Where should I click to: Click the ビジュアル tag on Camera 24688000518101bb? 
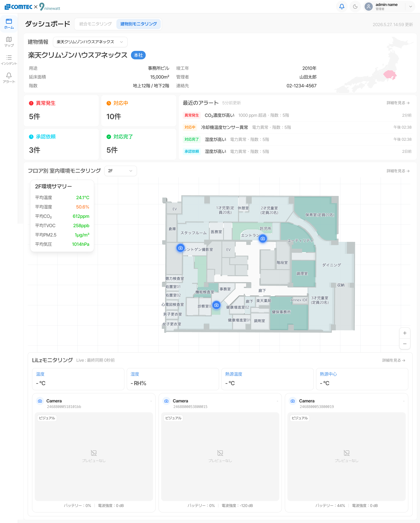point(47,418)
